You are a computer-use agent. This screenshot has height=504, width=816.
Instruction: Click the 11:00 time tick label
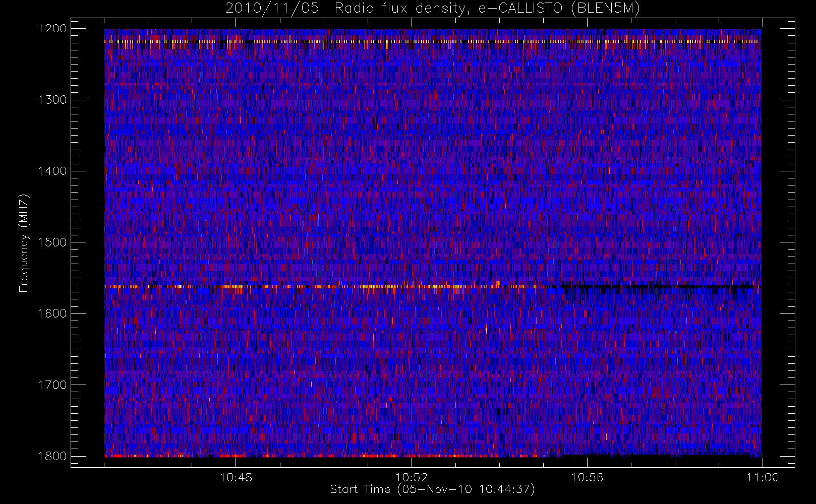tap(763, 477)
